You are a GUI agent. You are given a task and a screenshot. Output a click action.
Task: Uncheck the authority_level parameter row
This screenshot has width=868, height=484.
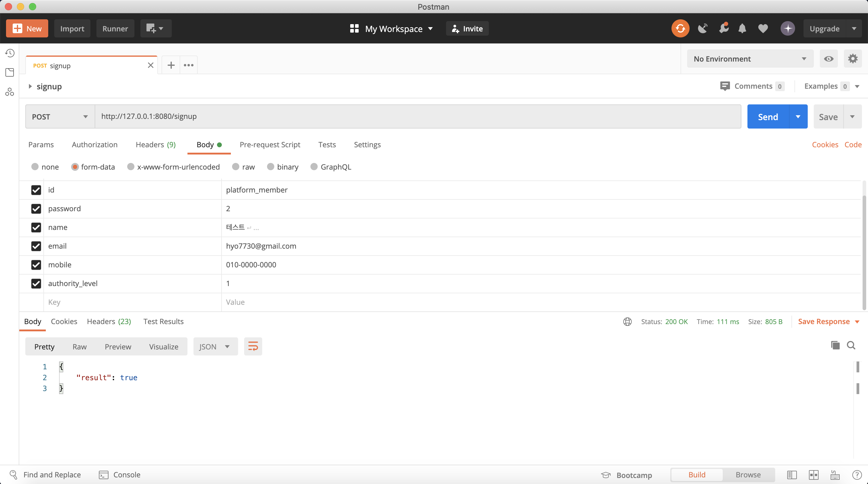coord(36,284)
